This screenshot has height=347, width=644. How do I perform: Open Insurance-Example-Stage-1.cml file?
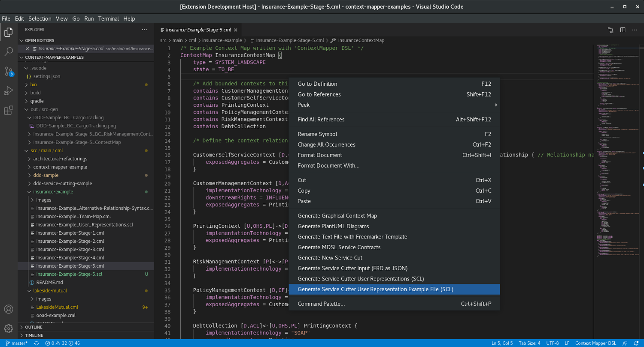click(86, 233)
